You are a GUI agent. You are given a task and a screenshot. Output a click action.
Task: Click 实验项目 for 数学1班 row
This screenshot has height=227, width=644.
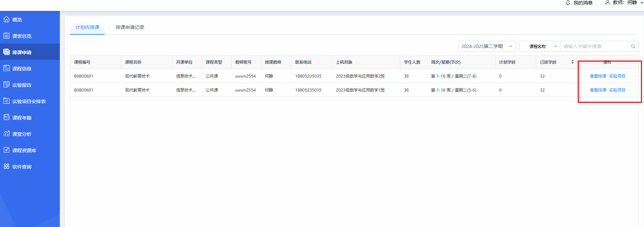(x=617, y=90)
